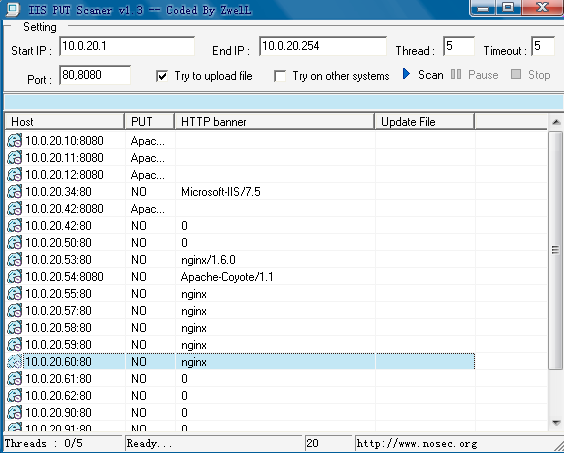Click host icon for 10.0.20.53:80
The image size is (564, 453).
pos(14,260)
